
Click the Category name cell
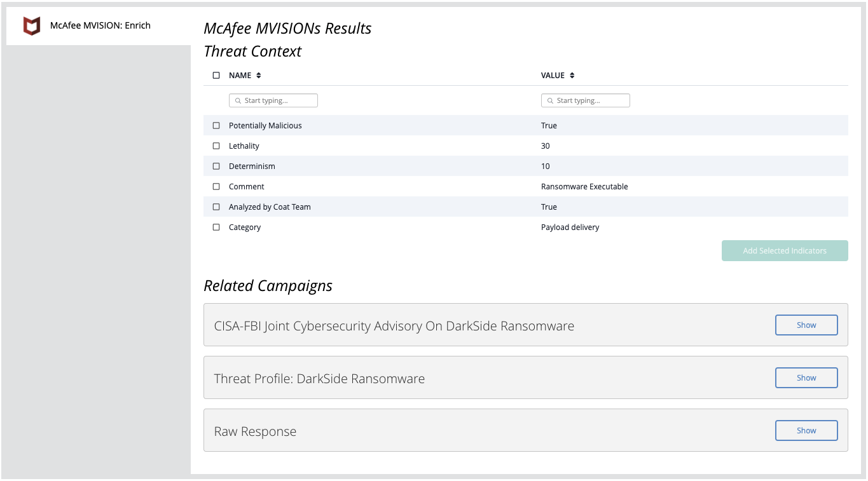[x=245, y=227]
